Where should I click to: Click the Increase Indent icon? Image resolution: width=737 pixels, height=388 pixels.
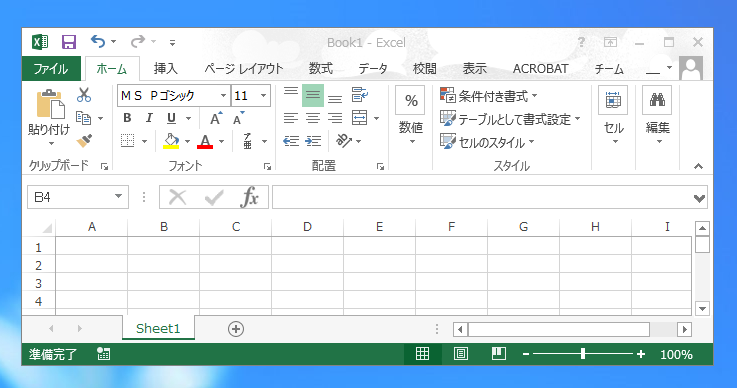313,141
